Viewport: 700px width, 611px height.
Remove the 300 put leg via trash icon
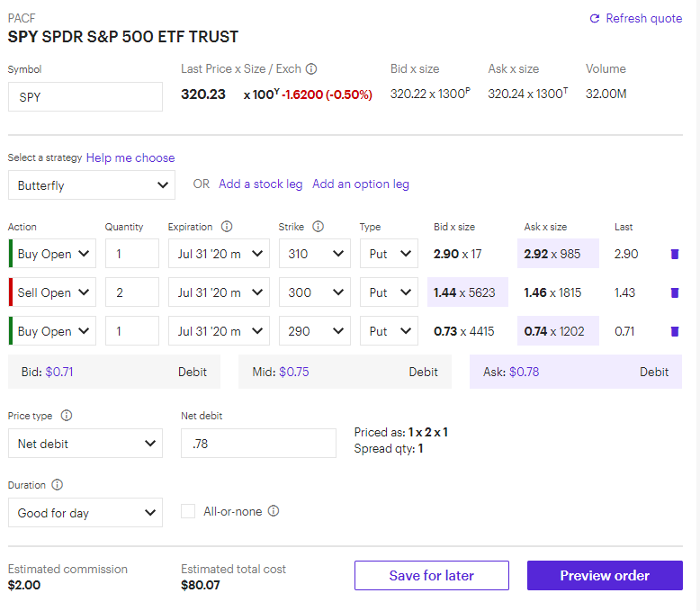[674, 292]
